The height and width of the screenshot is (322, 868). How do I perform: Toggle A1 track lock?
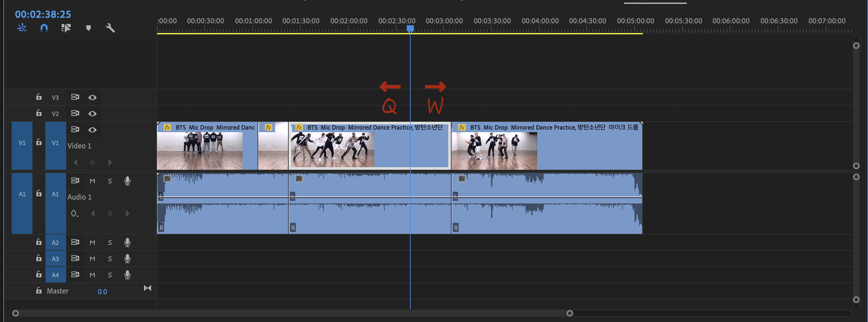pos(39,193)
